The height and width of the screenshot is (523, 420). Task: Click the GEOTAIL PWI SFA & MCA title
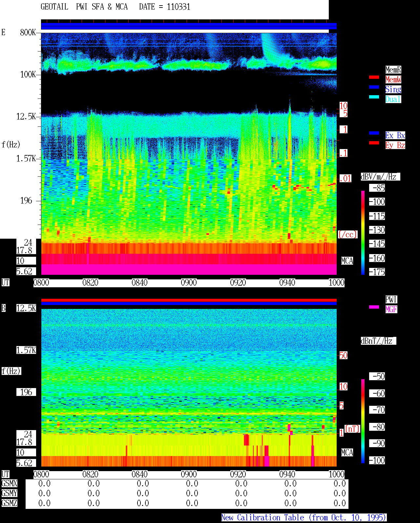tap(84, 7)
